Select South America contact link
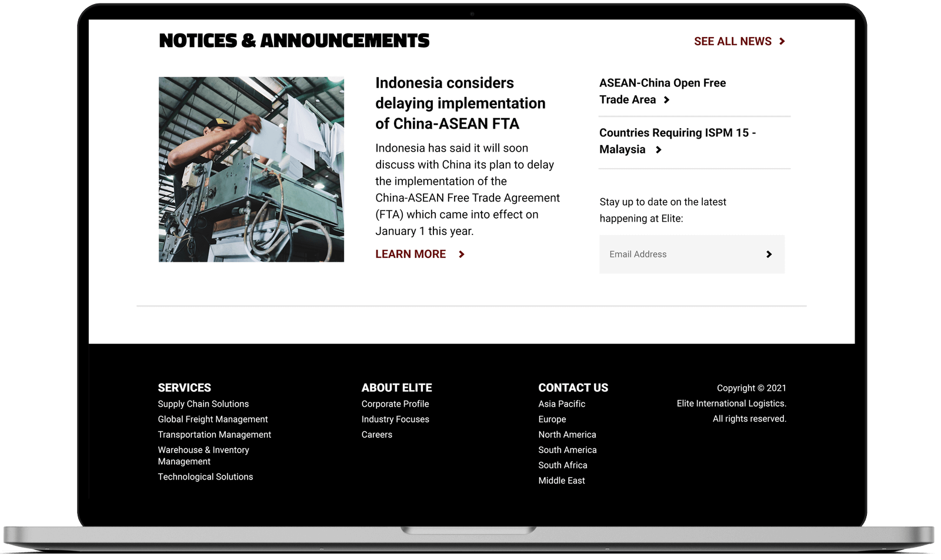This screenshot has height=560, width=941. coord(568,450)
